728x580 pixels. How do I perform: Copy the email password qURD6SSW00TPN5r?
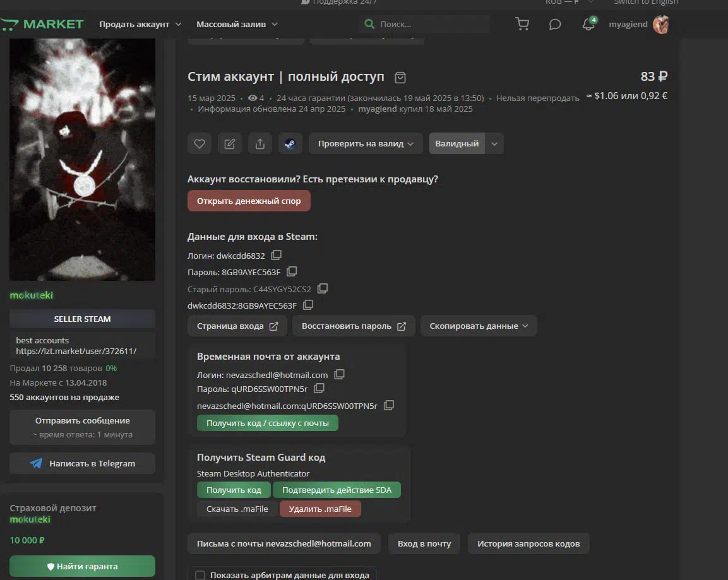[x=319, y=388]
